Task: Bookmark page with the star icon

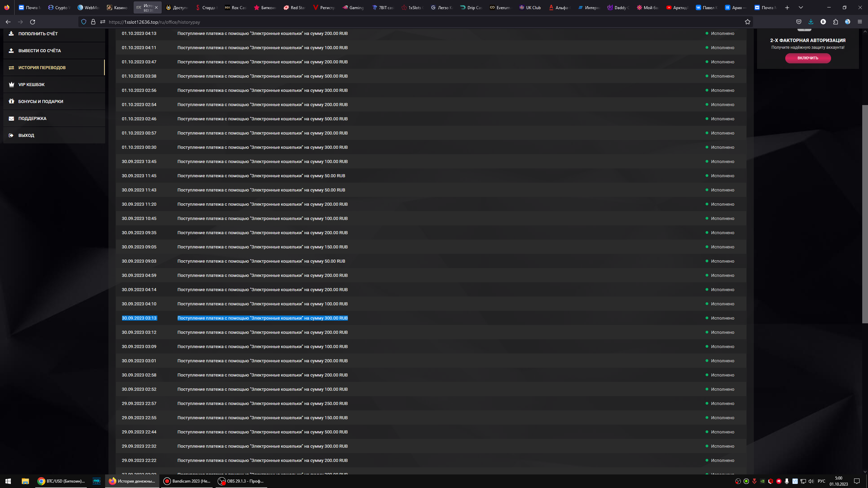Action: [747, 22]
